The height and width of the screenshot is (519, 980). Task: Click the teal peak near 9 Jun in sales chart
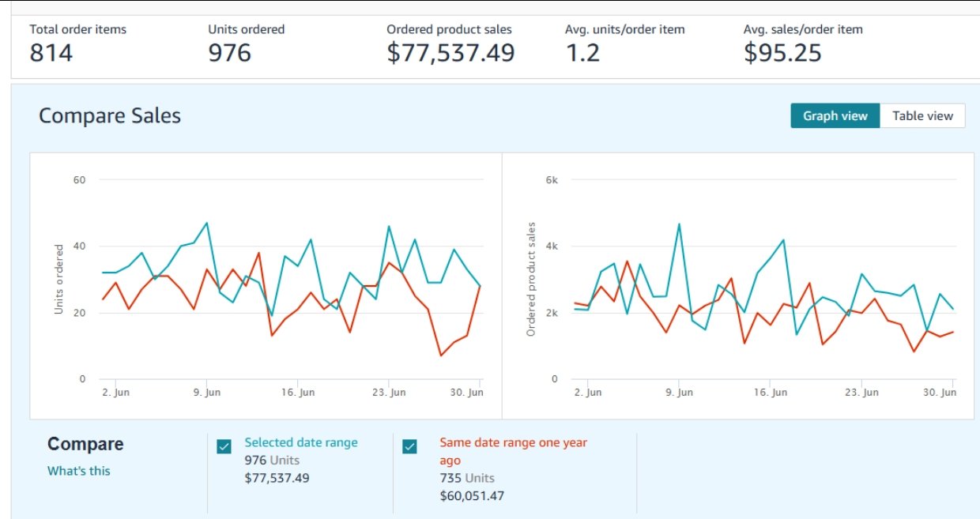coord(679,224)
